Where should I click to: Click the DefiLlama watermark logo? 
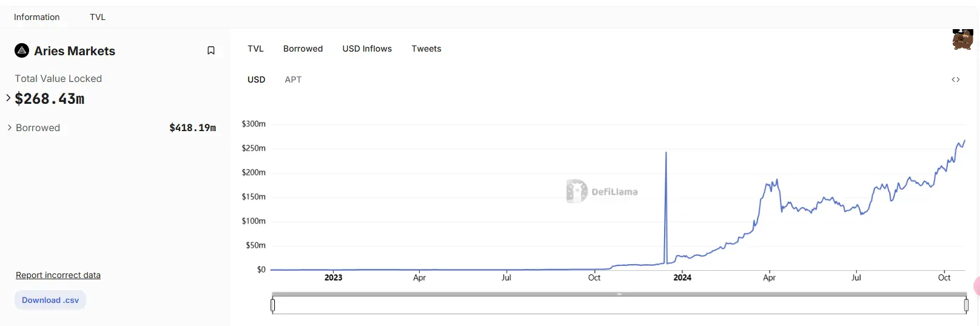577,191
